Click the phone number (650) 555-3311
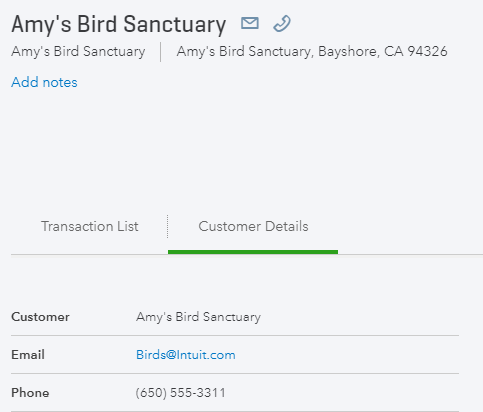The image size is (483, 412). coord(180,393)
